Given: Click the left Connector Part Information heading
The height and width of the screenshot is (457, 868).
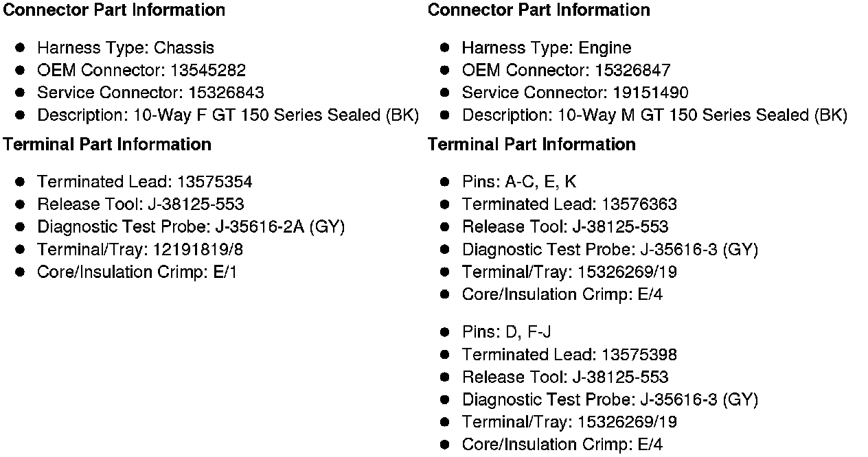Looking at the screenshot, I should coord(114,10).
